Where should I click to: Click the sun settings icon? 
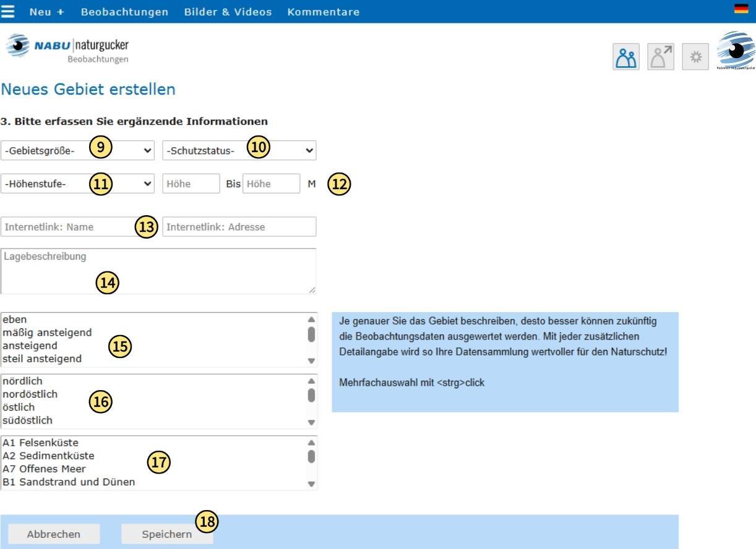(696, 57)
